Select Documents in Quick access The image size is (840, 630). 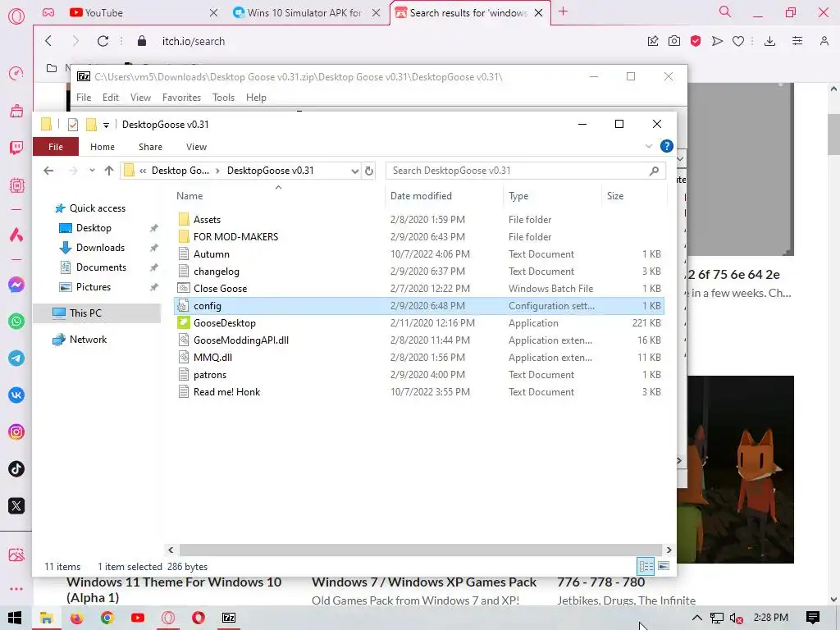click(101, 267)
